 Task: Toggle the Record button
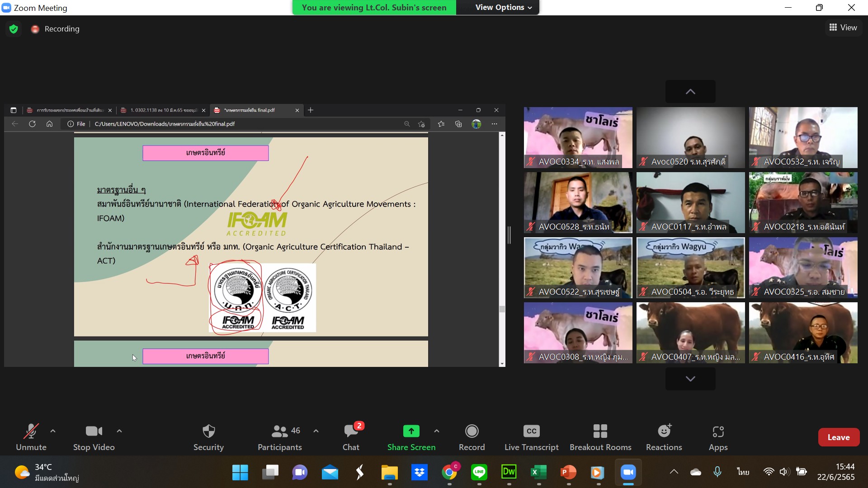472,437
